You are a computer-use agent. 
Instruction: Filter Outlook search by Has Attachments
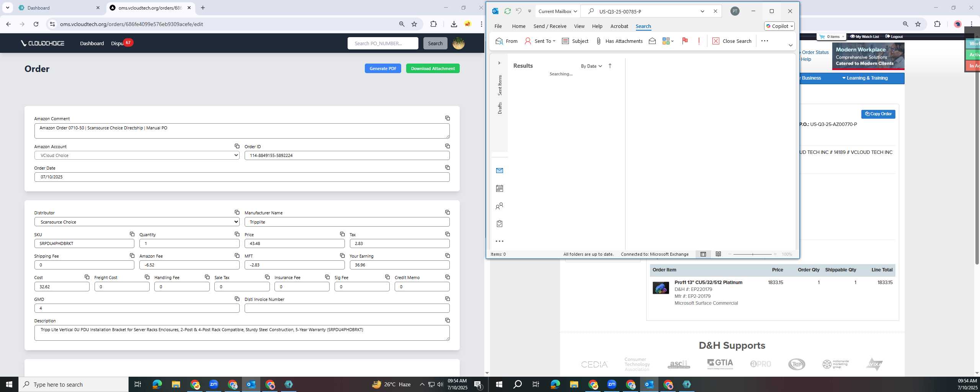pyautogui.click(x=619, y=41)
